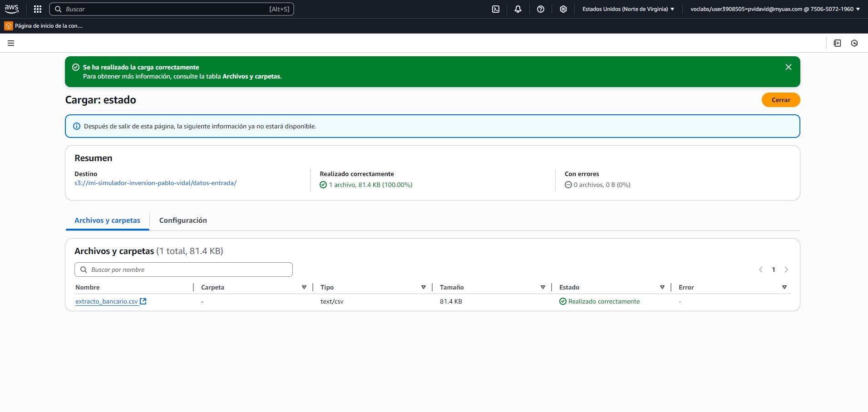Click the success check icon in banner
The width and height of the screenshot is (868, 412).
coord(76,67)
